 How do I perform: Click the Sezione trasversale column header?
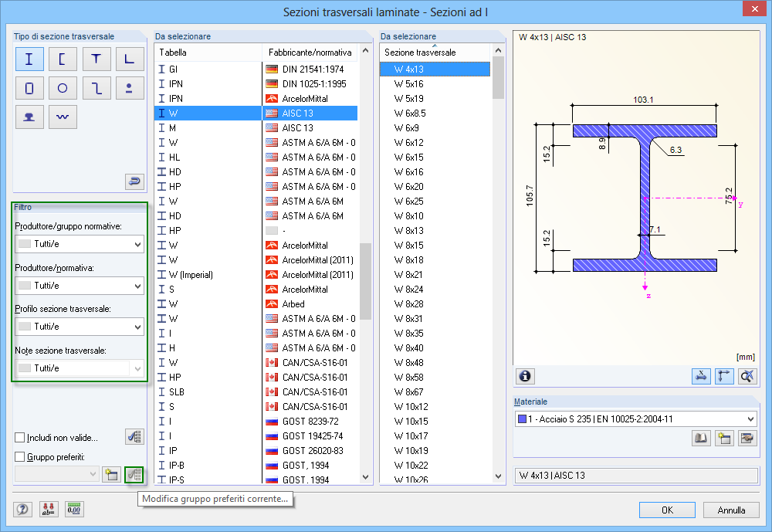point(435,53)
